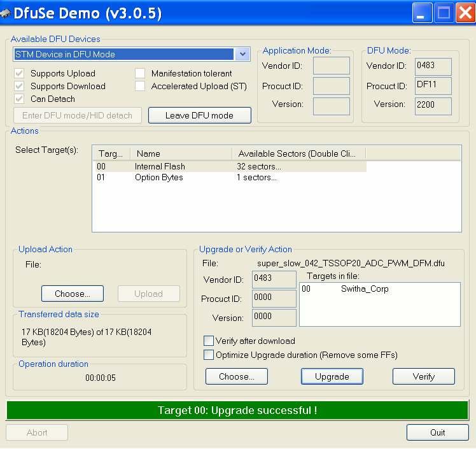Toggle Supports Upload checkbox

(x=19, y=73)
